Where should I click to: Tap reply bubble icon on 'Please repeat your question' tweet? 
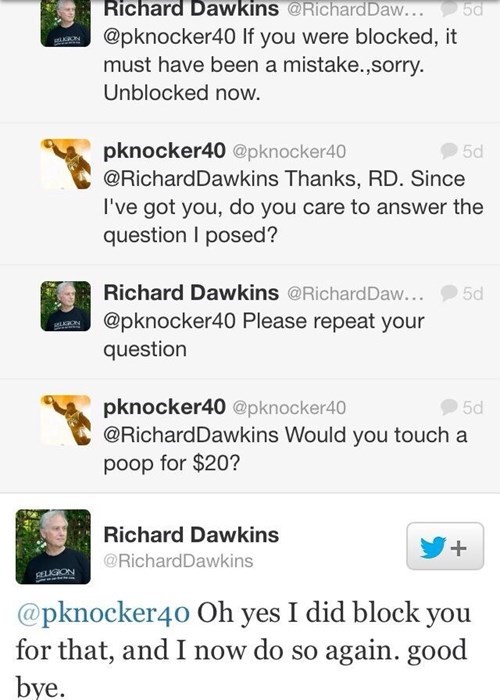tap(449, 293)
